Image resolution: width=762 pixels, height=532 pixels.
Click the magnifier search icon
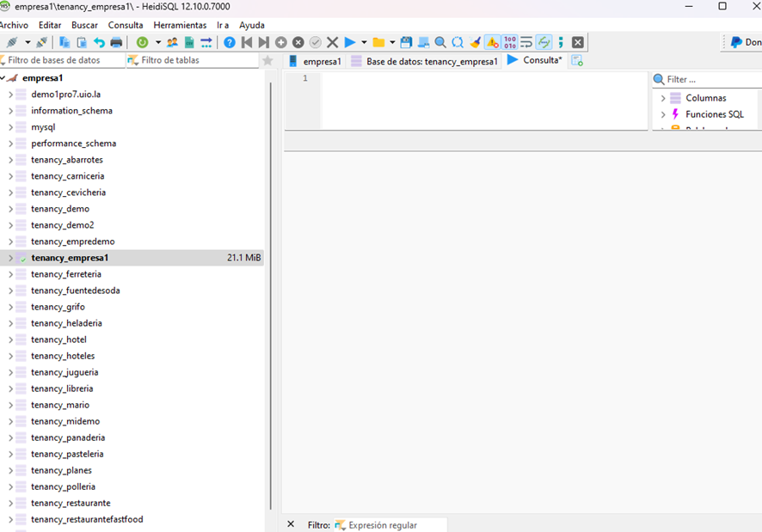pos(440,42)
